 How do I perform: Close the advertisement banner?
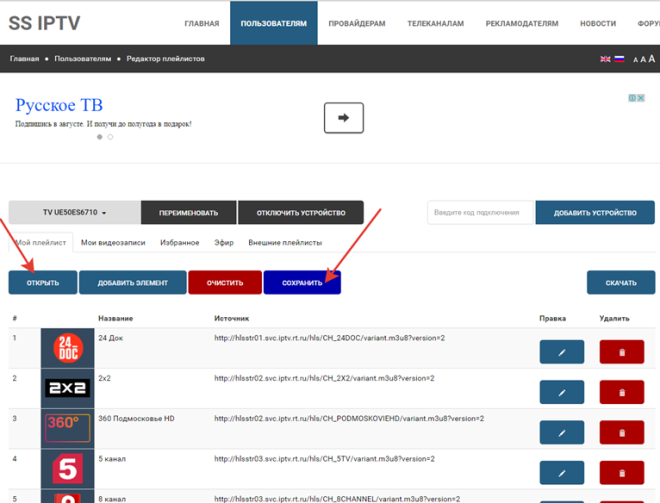click(641, 98)
